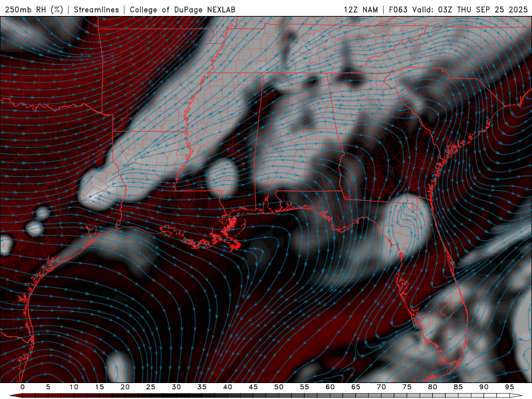Click the colorbar label '45'
Image resolution: width=532 pixels, height=399 pixels.
pyautogui.click(x=253, y=387)
